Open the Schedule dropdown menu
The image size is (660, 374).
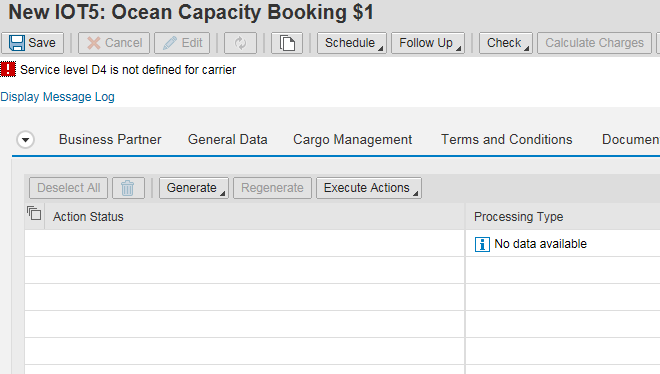click(352, 43)
